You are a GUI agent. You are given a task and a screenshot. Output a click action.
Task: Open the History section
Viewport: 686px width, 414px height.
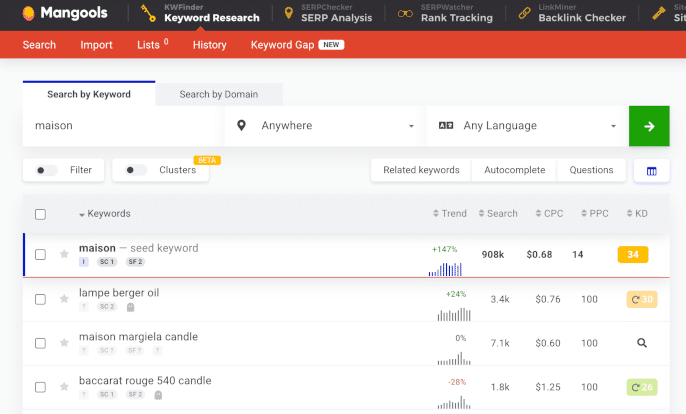pyautogui.click(x=210, y=45)
